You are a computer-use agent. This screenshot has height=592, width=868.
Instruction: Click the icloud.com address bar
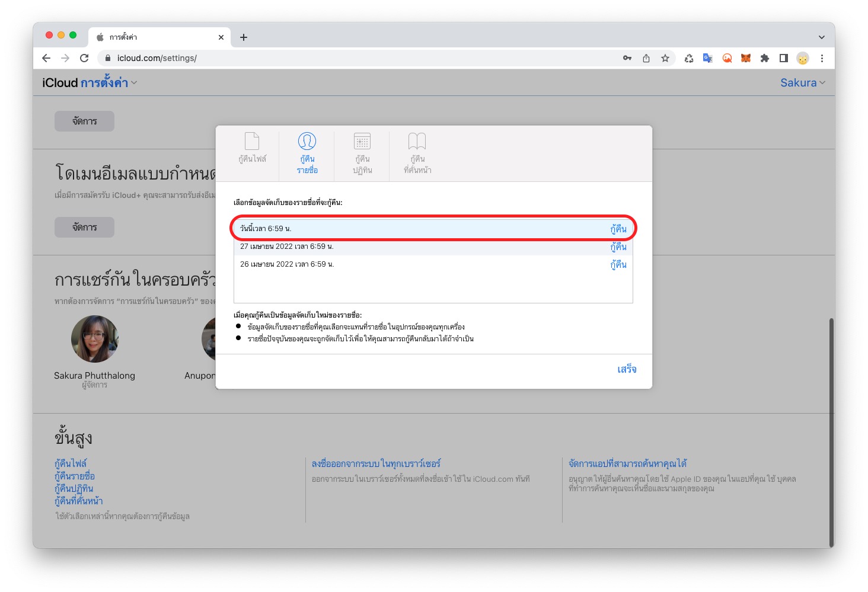click(356, 58)
